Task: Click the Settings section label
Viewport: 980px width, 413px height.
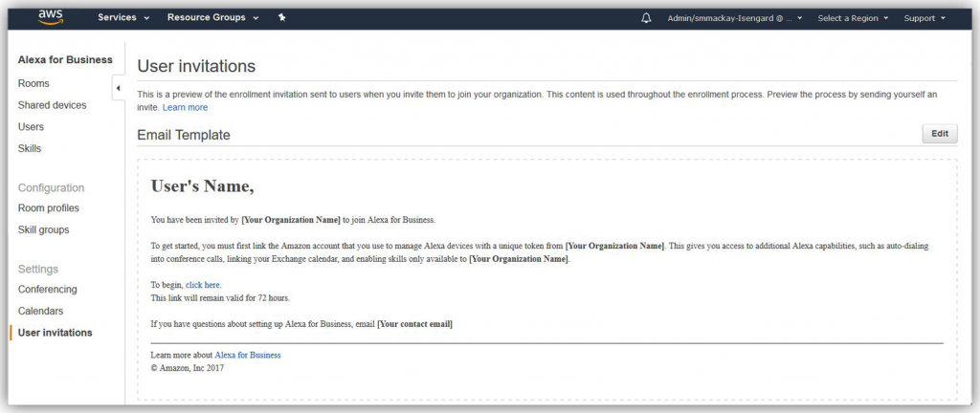Action: click(37, 269)
